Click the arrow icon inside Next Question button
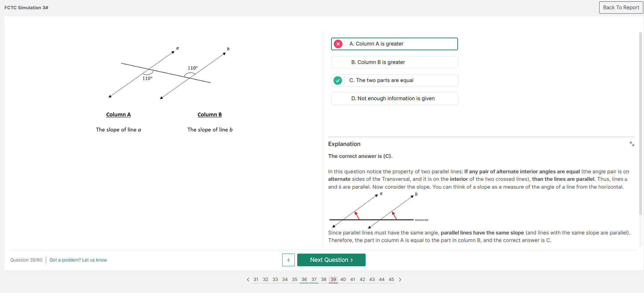Screen dimensions: 644x296 pos(352,260)
